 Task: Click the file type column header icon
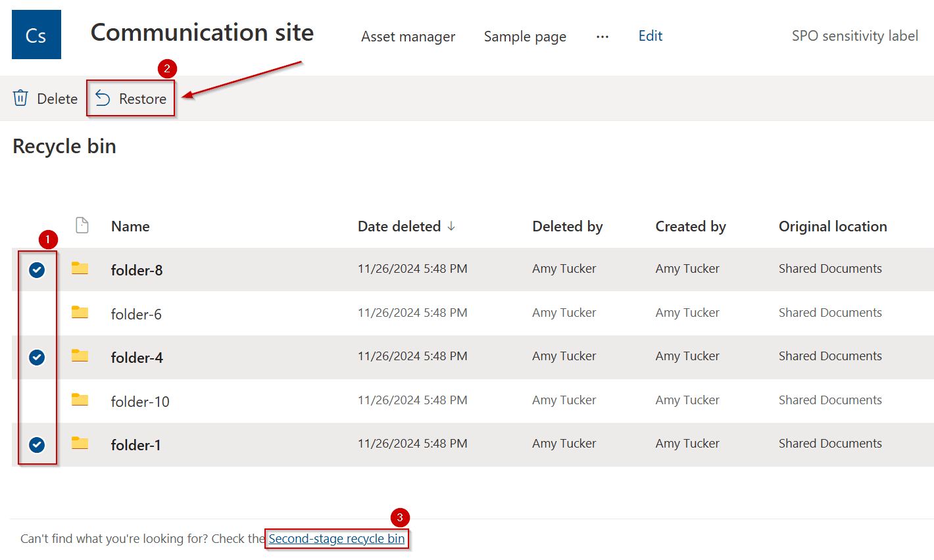[x=82, y=225]
